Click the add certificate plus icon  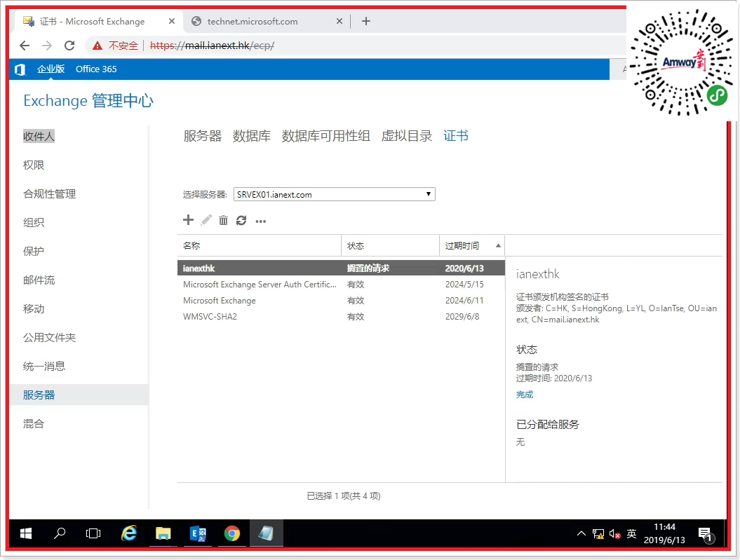coord(188,220)
